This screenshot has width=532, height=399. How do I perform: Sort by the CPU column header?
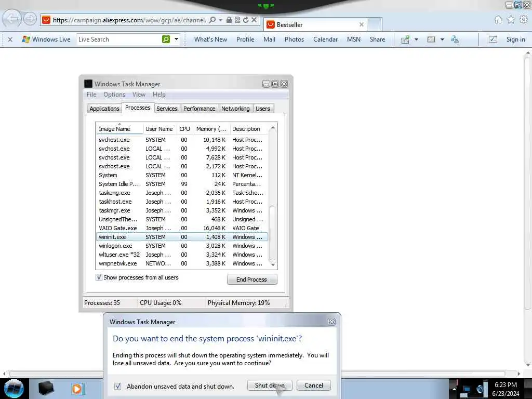[185, 129]
